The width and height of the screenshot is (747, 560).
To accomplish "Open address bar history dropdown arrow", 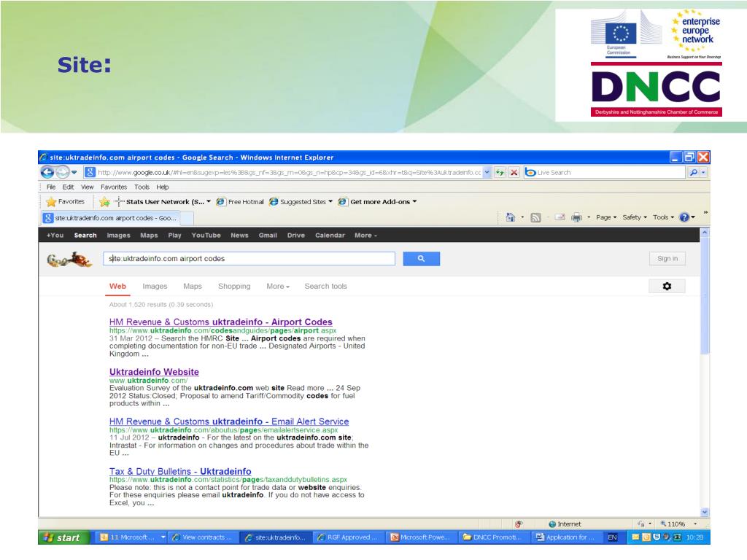I will tap(487, 172).
